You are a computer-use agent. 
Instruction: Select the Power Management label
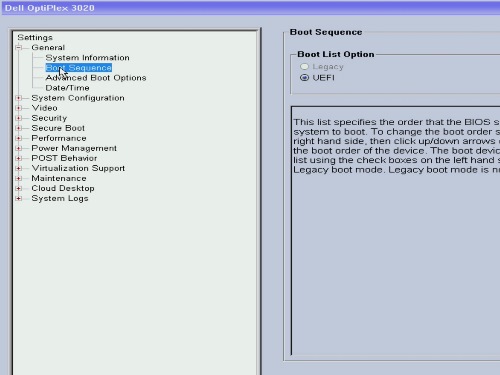[x=74, y=148]
